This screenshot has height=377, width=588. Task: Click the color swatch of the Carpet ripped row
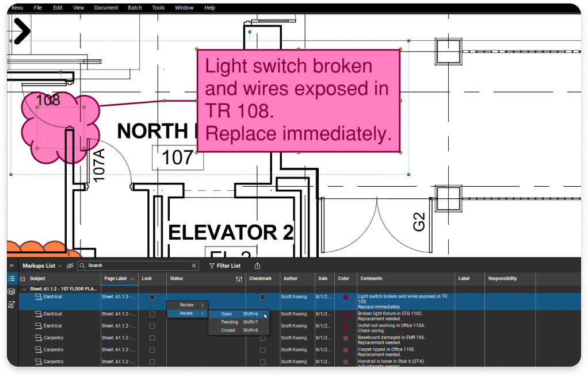tap(346, 350)
